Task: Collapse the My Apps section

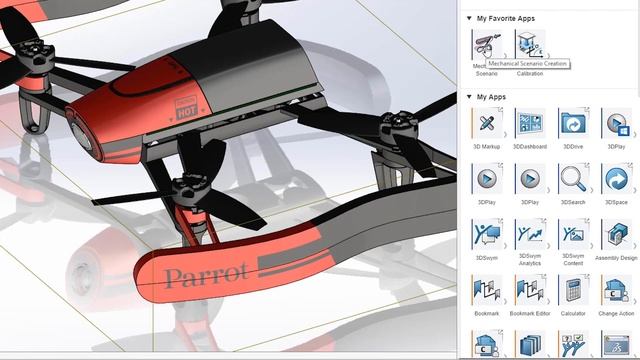Action: click(469, 97)
